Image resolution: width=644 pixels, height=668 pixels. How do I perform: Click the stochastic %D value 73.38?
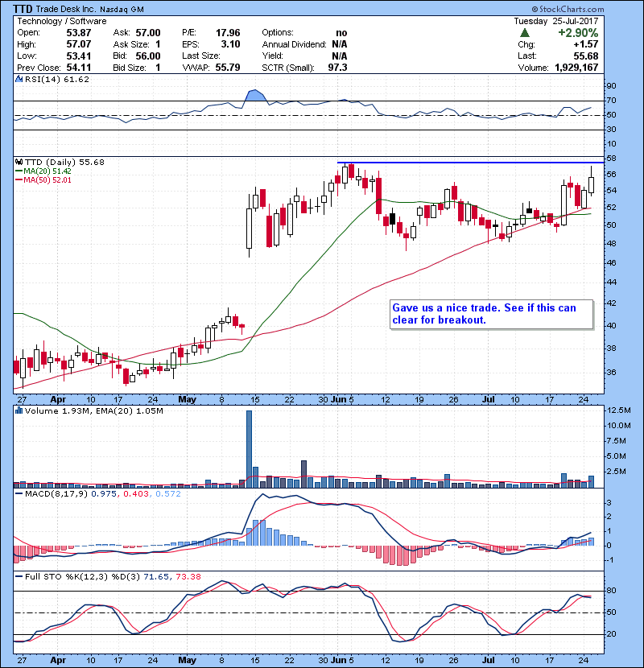tap(188, 577)
